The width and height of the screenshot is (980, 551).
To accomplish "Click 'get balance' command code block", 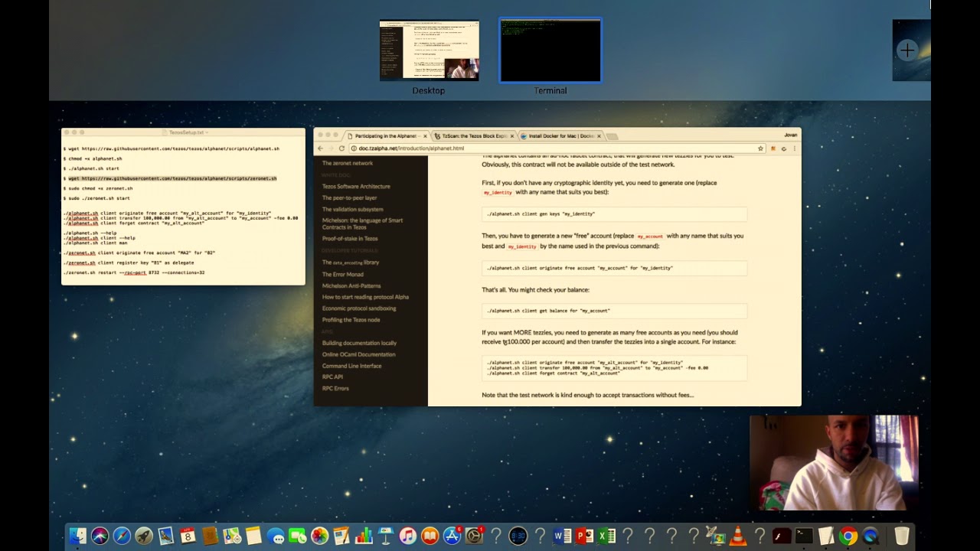I will (615, 311).
